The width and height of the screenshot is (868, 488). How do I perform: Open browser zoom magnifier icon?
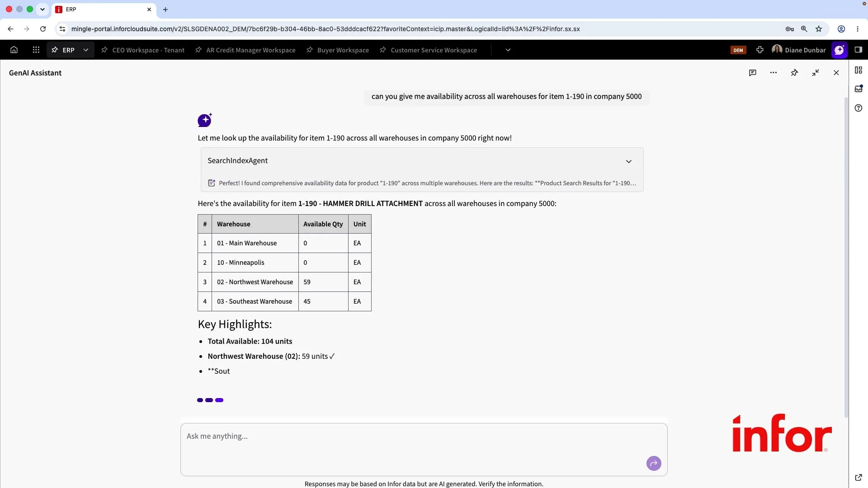click(804, 29)
